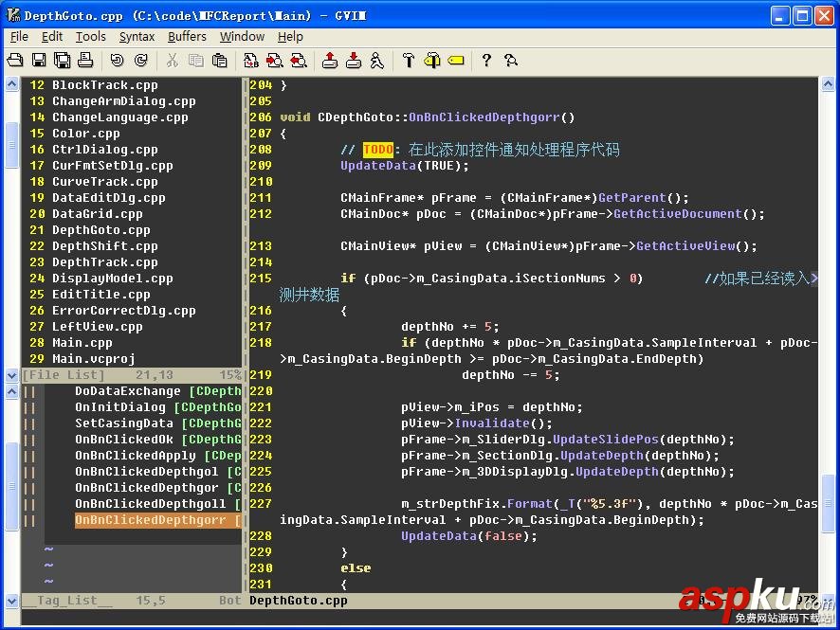Click the Open file toolbar icon

pos(15,61)
